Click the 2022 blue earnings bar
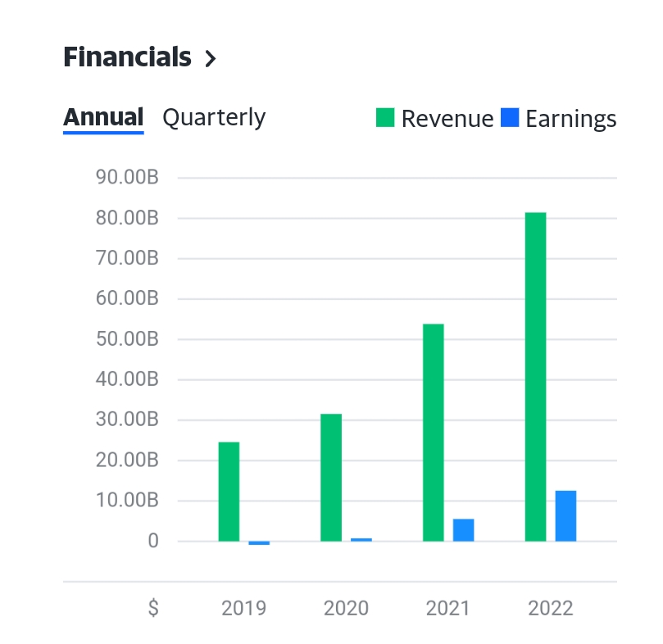Image resolution: width=663 pixels, height=644 pixels. click(x=565, y=515)
